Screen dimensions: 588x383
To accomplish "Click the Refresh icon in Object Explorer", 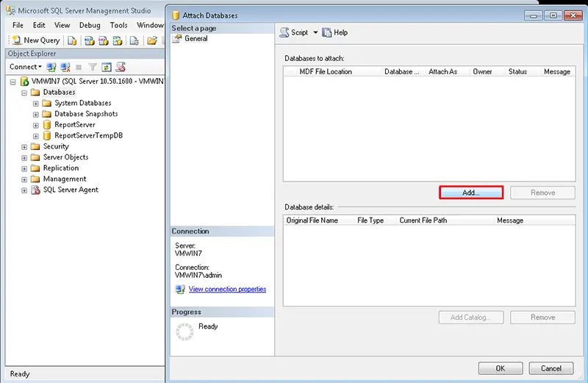I will point(107,67).
